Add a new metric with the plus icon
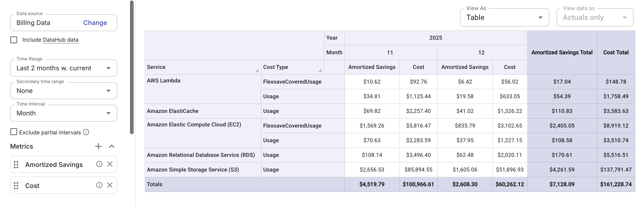Viewport: 644px width, 207px height. pos(98,146)
